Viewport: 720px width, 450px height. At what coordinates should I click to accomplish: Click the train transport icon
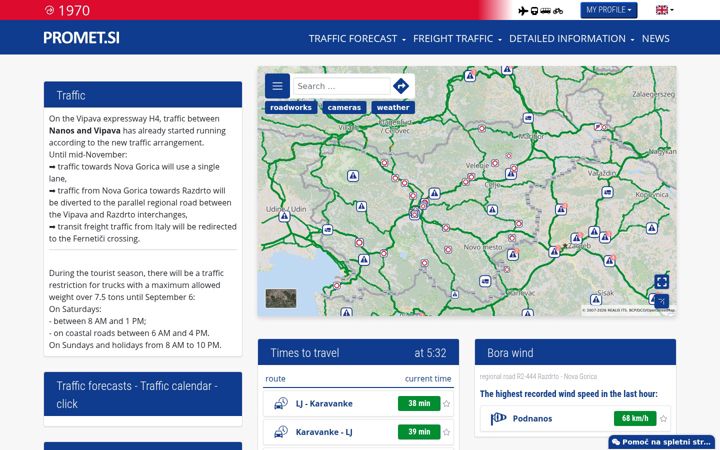[x=534, y=11]
